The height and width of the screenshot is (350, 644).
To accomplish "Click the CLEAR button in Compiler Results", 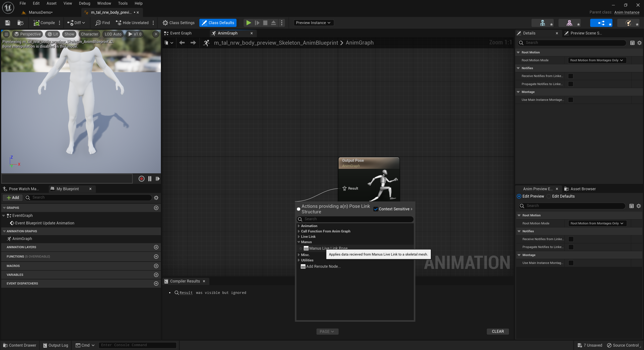I will 498,331.
